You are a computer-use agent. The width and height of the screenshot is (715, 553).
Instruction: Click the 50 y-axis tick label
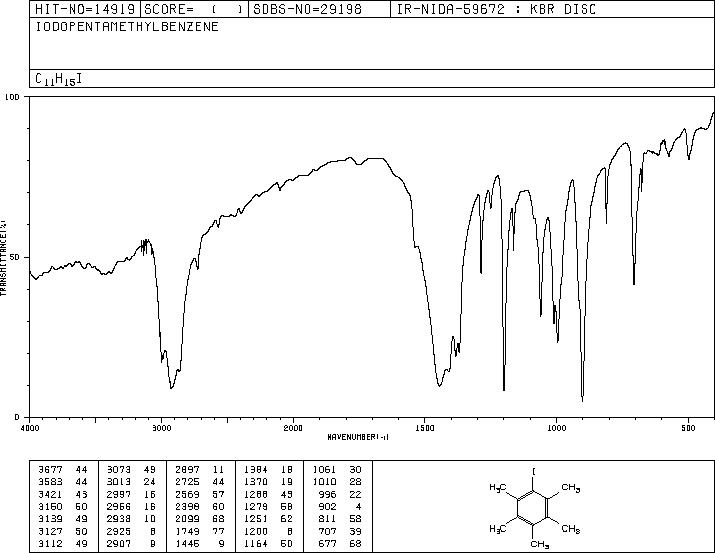tap(14, 257)
